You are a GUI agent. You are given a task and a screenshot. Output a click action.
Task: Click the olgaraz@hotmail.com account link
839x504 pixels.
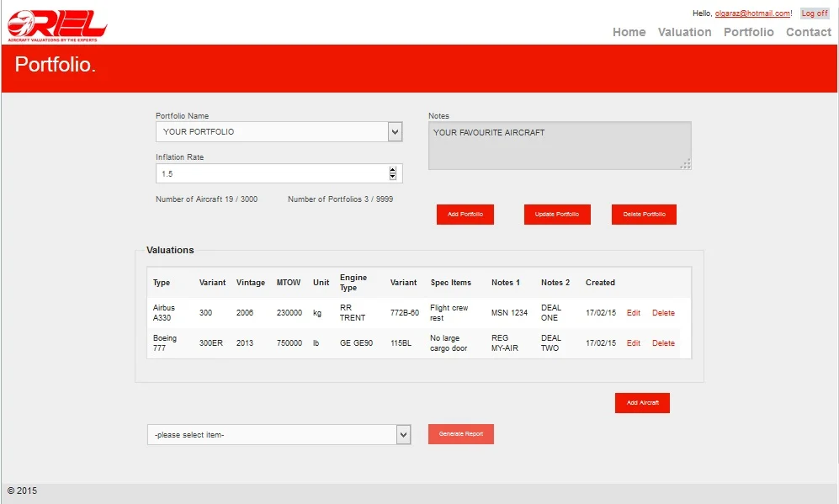[x=752, y=13]
